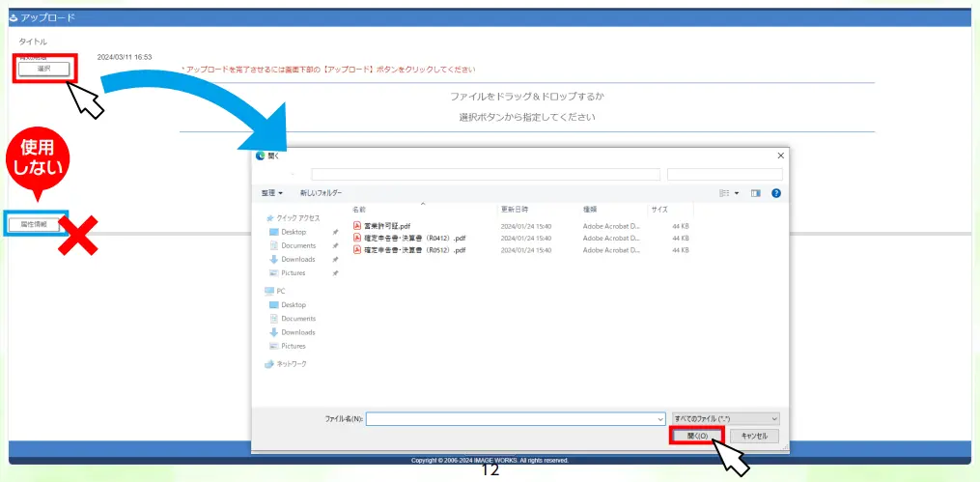Open the すべてのファイル (*.*) type filter
Screen dimensions: 980x482
point(726,419)
